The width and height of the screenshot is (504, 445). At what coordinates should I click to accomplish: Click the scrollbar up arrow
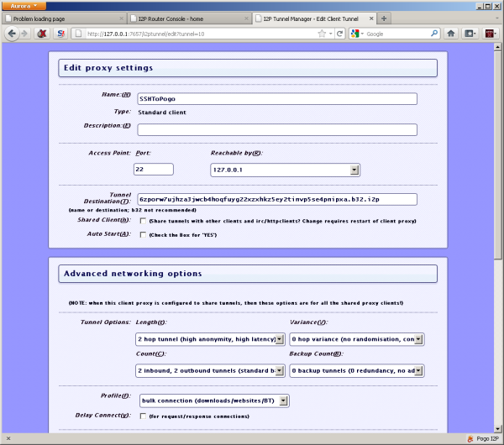pos(497,47)
